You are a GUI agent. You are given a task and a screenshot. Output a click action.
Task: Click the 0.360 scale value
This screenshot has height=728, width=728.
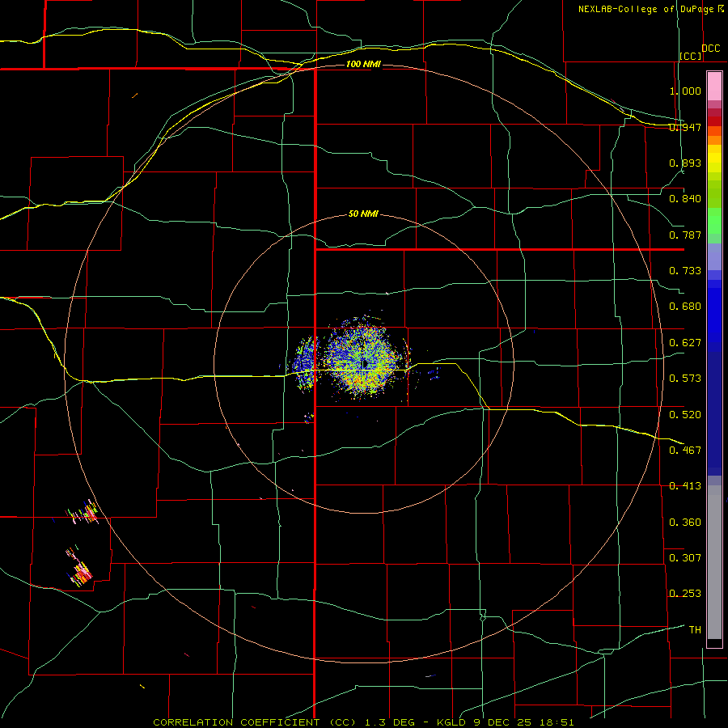(685, 522)
